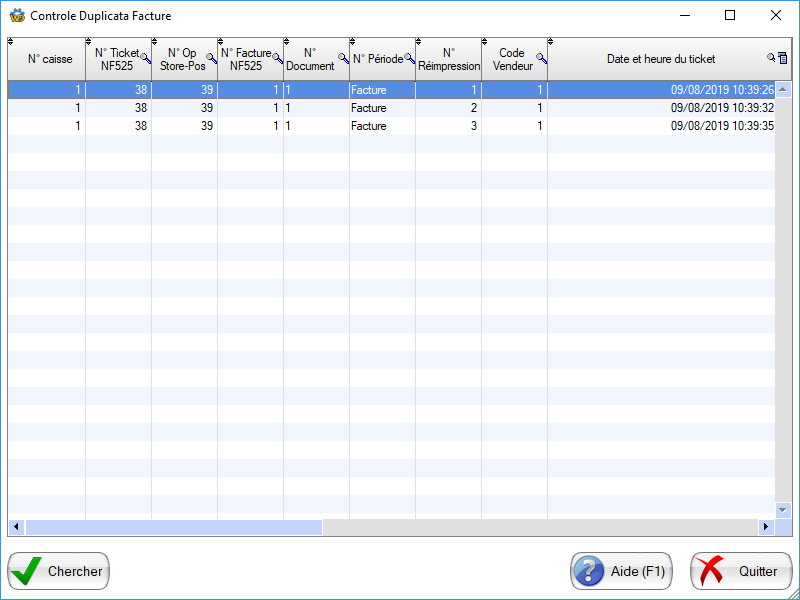Click search magnifier in Code Vendeur header
The image size is (800, 600).
[541, 59]
